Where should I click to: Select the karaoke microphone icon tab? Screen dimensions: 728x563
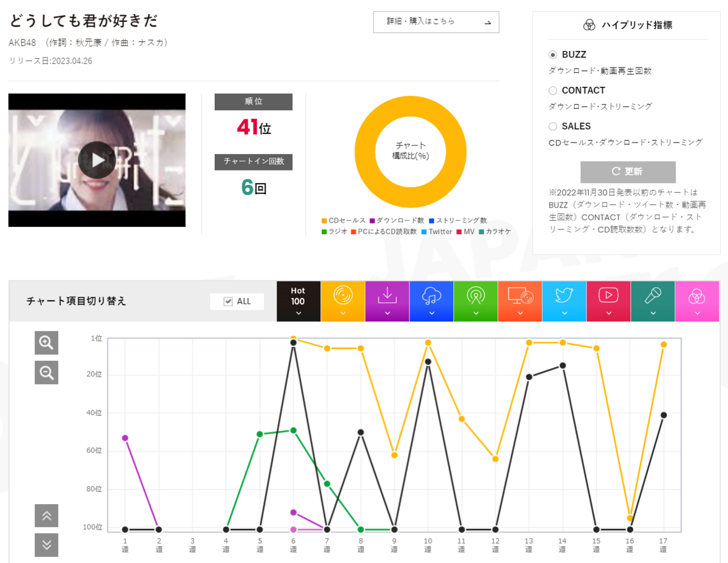[653, 302]
